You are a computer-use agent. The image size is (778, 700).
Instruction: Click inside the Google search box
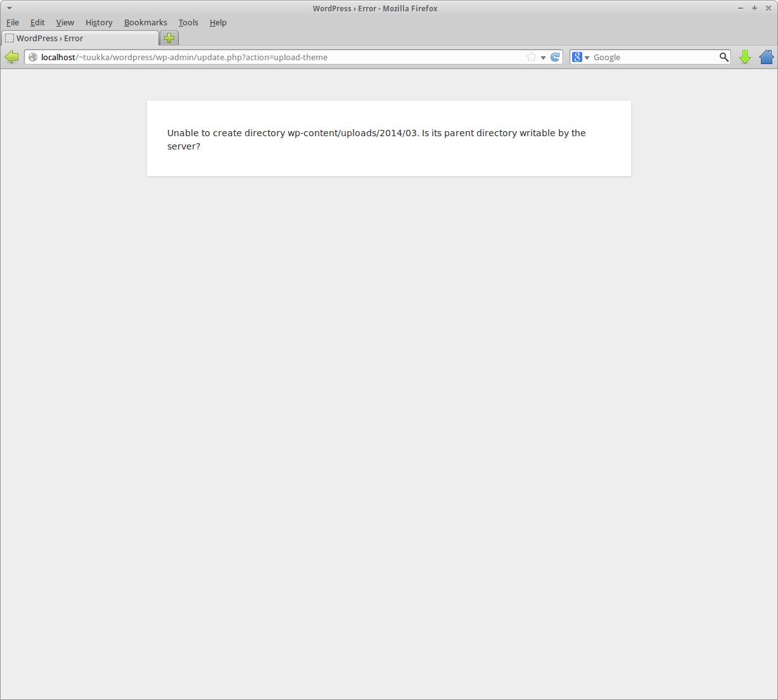[654, 57]
